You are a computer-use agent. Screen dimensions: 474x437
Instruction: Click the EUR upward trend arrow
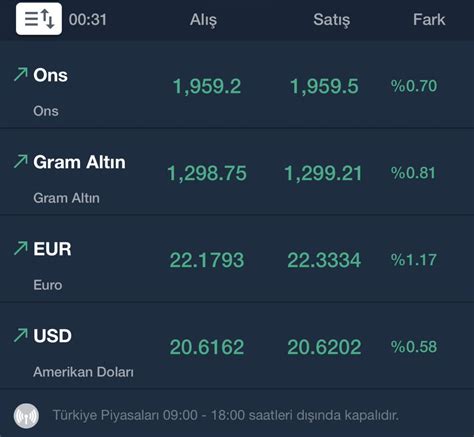[x=21, y=248]
